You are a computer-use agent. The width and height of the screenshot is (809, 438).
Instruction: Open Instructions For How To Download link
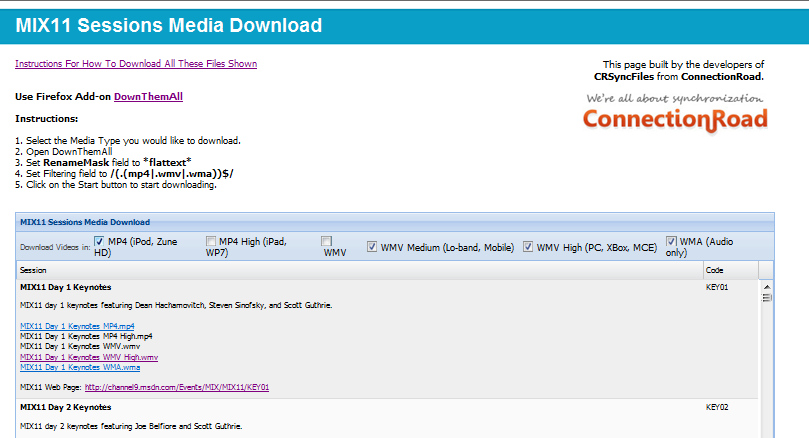point(136,63)
